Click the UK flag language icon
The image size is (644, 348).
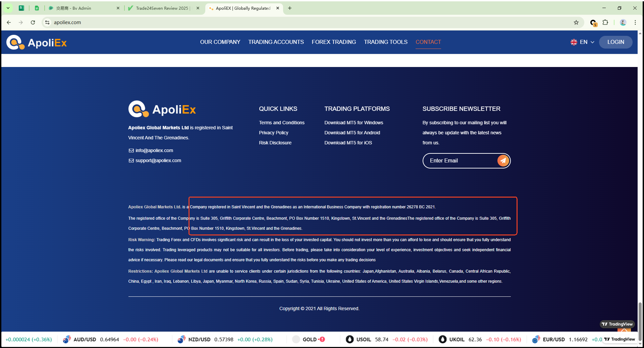click(574, 42)
